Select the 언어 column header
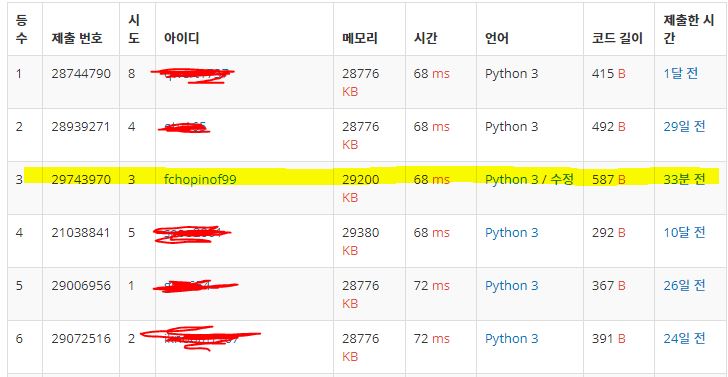This screenshot has height=377, width=728. pyautogui.click(x=497, y=38)
